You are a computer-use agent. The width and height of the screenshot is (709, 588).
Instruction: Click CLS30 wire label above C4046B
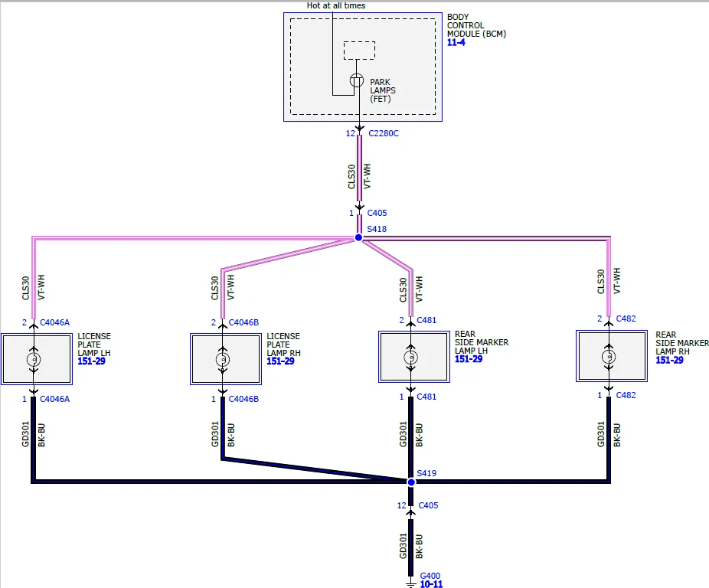point(214,288)
